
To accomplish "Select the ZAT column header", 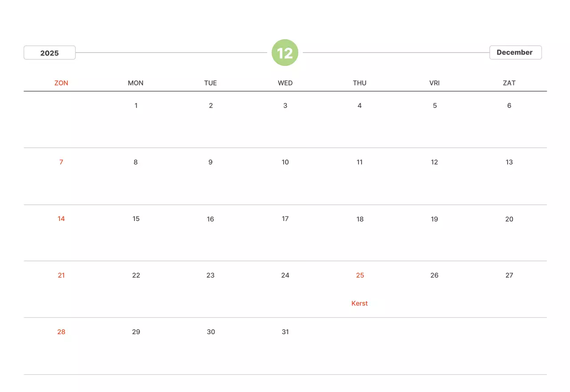I will (x=509, y=83).
